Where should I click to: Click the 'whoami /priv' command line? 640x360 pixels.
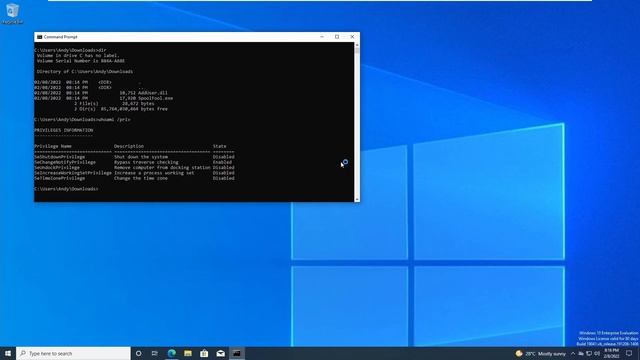pos(82,120)
